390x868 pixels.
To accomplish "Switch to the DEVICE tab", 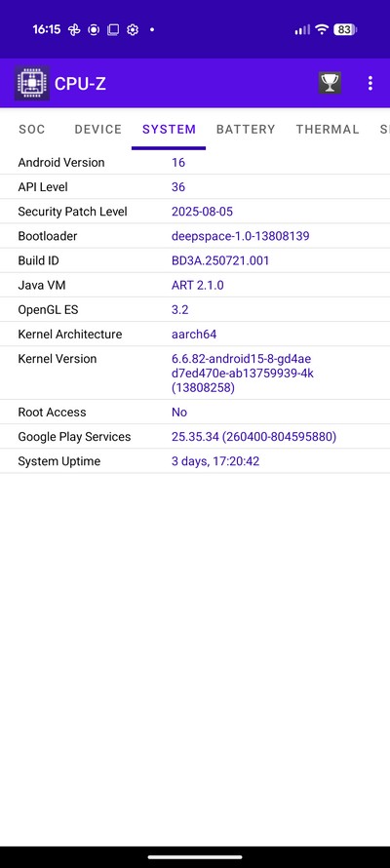I will tap(97, 129).
